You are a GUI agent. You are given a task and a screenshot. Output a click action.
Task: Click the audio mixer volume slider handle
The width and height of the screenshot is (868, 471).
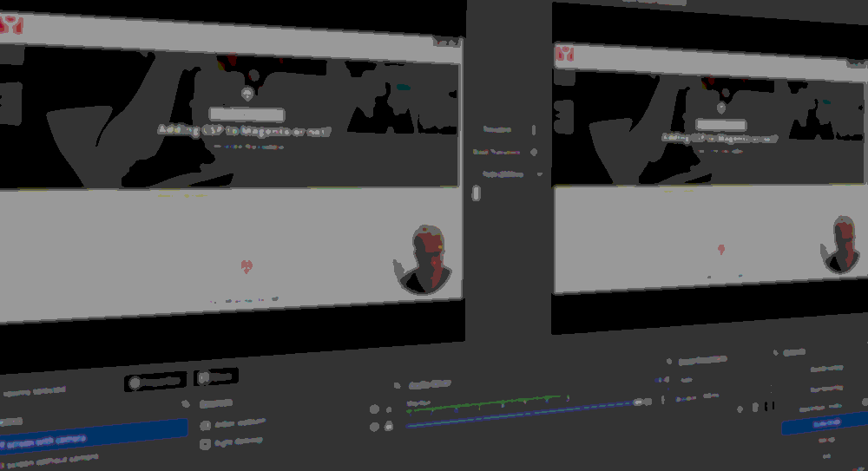(641, 402)
